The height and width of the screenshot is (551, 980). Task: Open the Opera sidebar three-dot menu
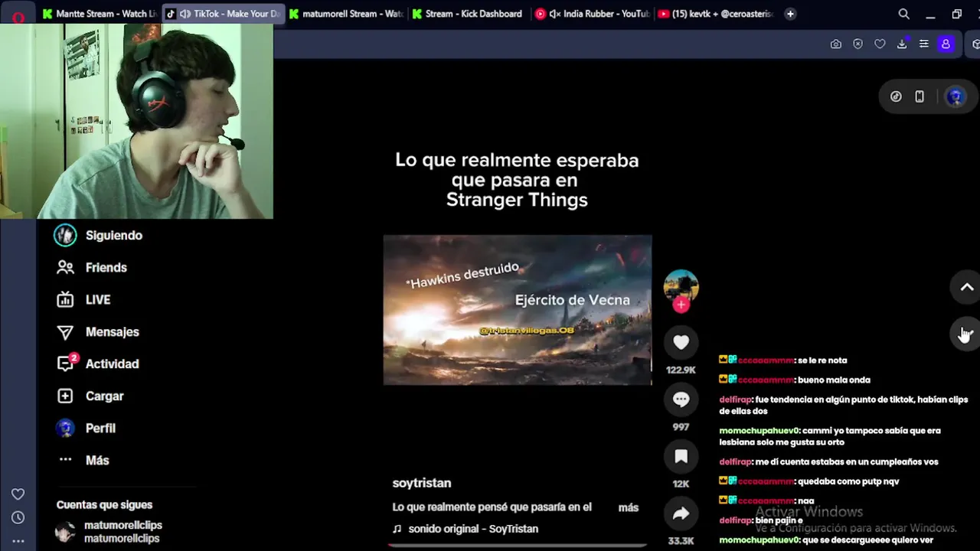coord(18,541)
